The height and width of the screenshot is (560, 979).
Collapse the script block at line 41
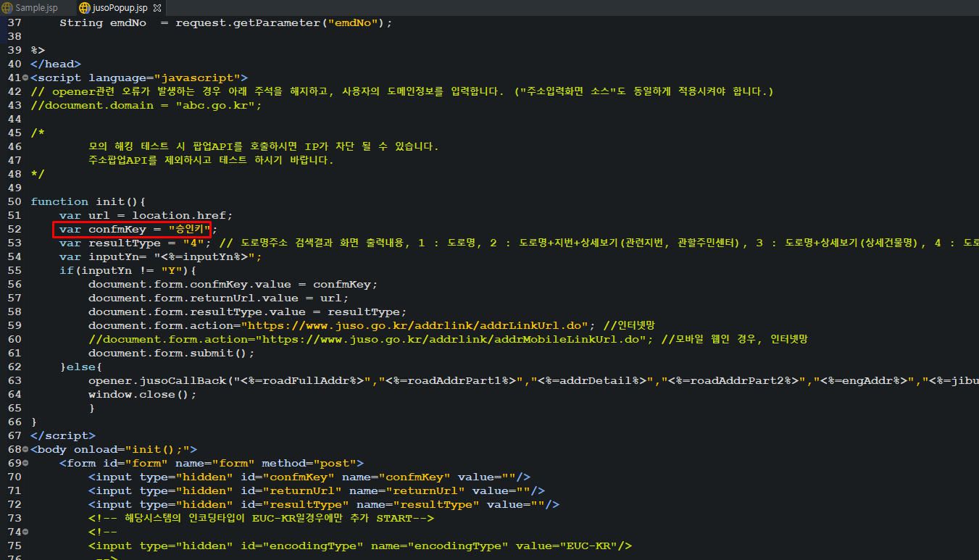coord(25,78)
